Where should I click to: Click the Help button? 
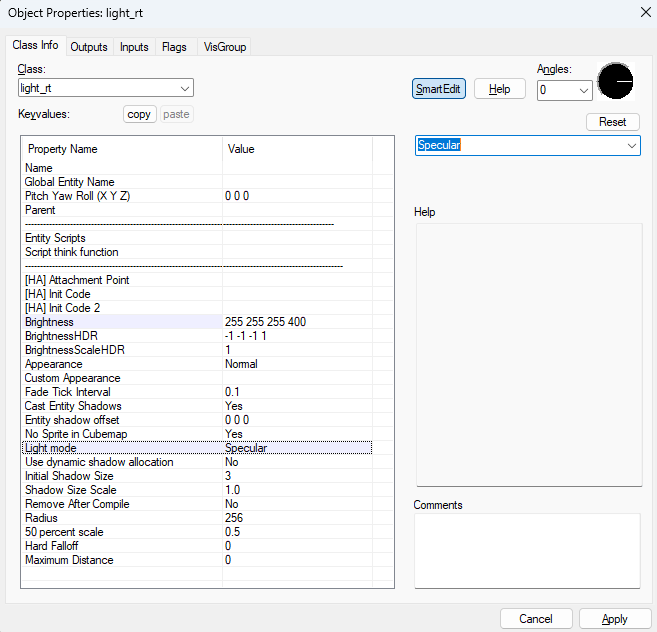pyautogui.click(x=499, y=89)
